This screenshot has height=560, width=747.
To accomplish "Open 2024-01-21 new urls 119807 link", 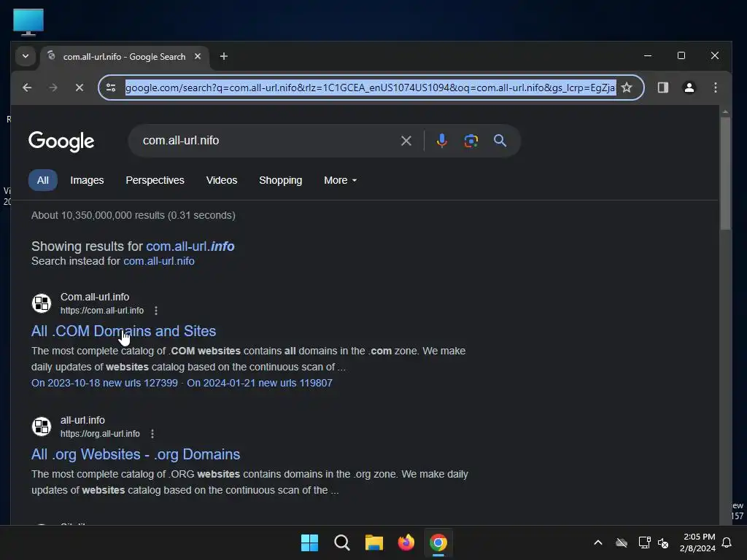I will pyautogui.click(x=260, y=383).
